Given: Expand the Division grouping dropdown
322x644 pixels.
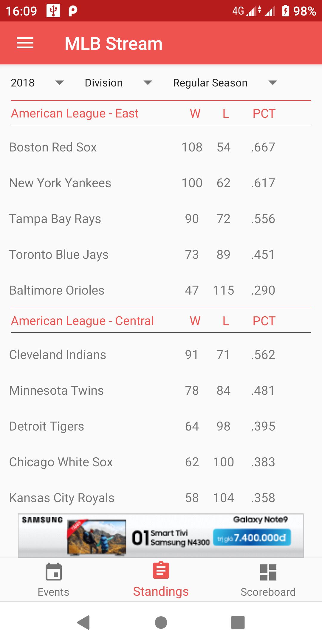Looking at the screenshot, I should coord(118,83).
